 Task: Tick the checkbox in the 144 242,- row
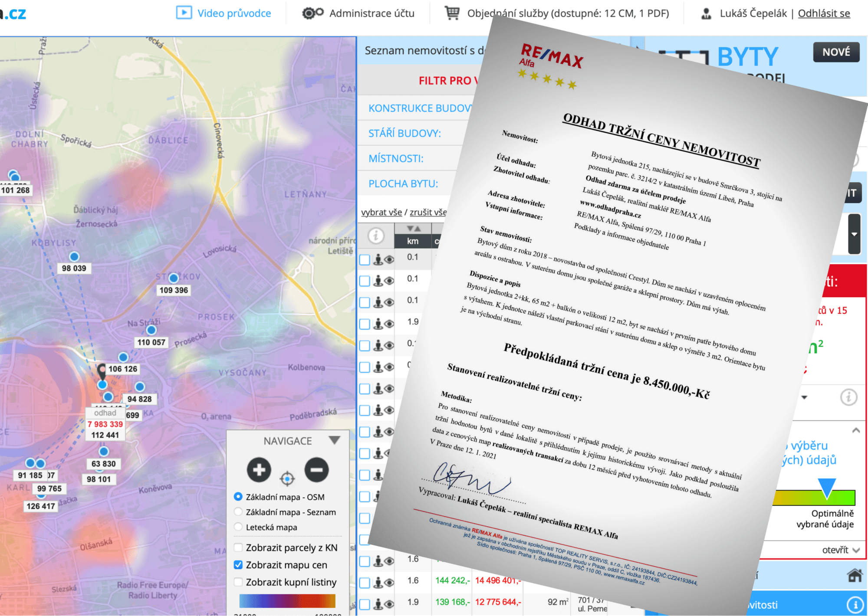point(365,582)
